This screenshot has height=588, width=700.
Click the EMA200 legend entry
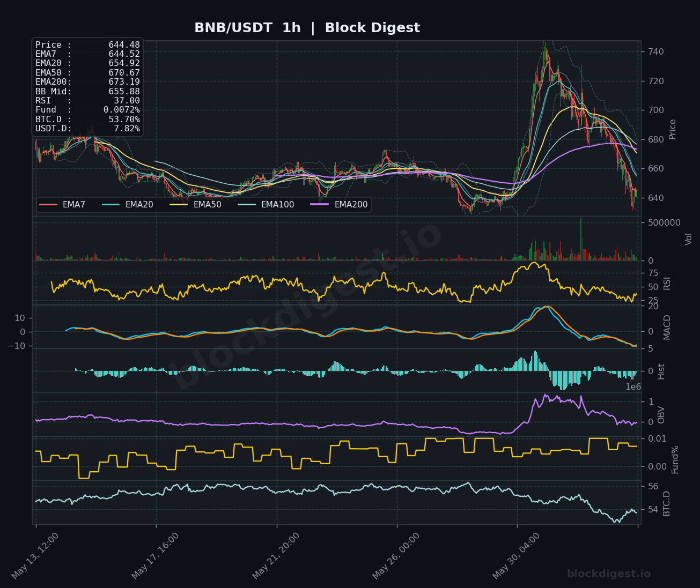(339, 205)
